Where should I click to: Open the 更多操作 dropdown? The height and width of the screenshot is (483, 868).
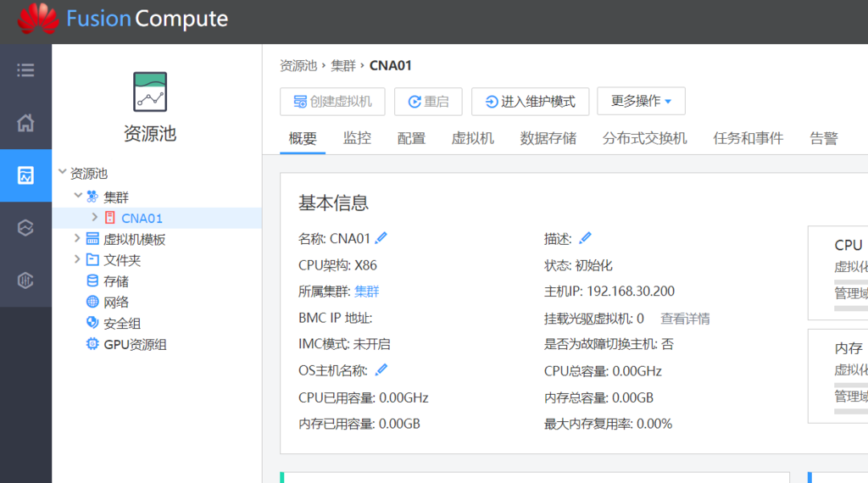641,101
